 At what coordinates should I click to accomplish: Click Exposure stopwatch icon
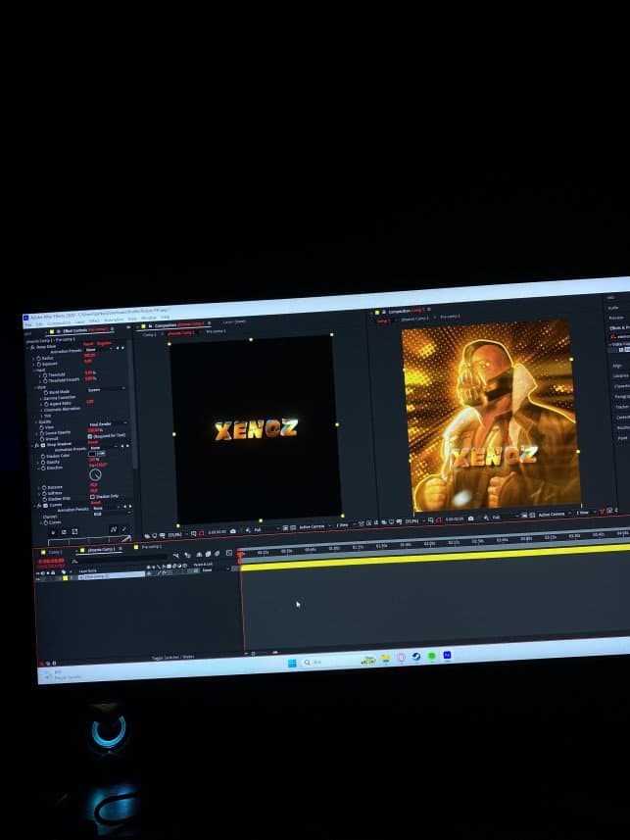[x=39, y=365]
